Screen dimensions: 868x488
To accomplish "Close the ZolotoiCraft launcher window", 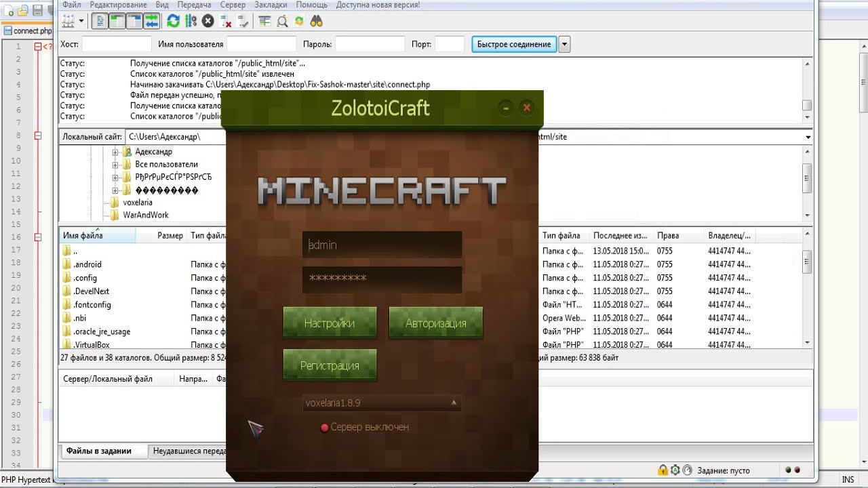I will pos(527,108).
